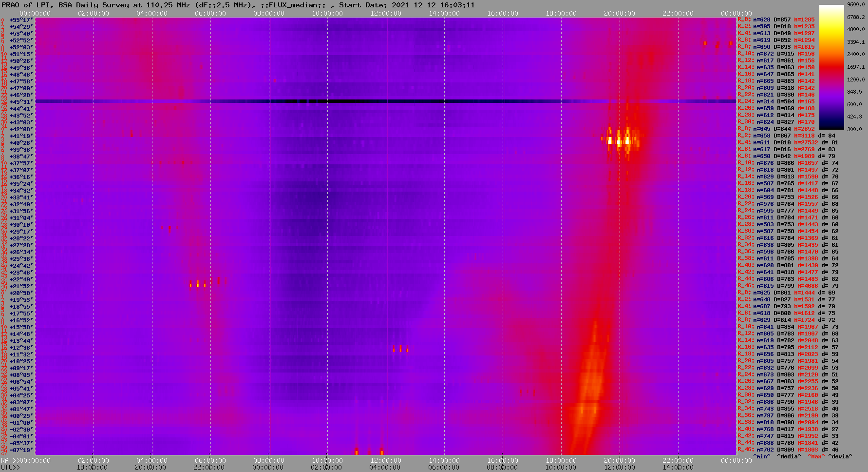Click the 'UTC>>' axis label
The image size is (868, 472).
pos(11,467)
